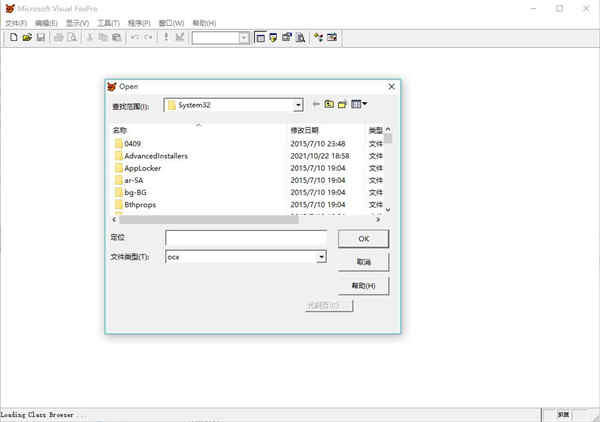Click the Visual FoxPro fox title icon
Image resolution: width=600 pixels, height=422 pixels.
coord(10,8)
